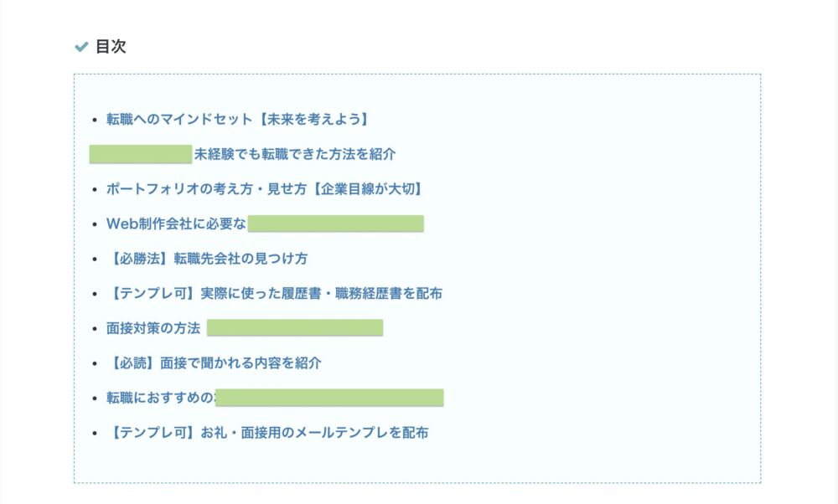Follow the Web制作会社に必要な link text

pos(176,224)
